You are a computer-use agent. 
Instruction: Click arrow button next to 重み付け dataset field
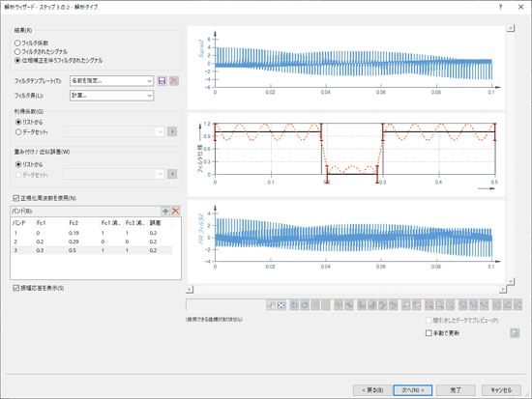pos(172,174)
